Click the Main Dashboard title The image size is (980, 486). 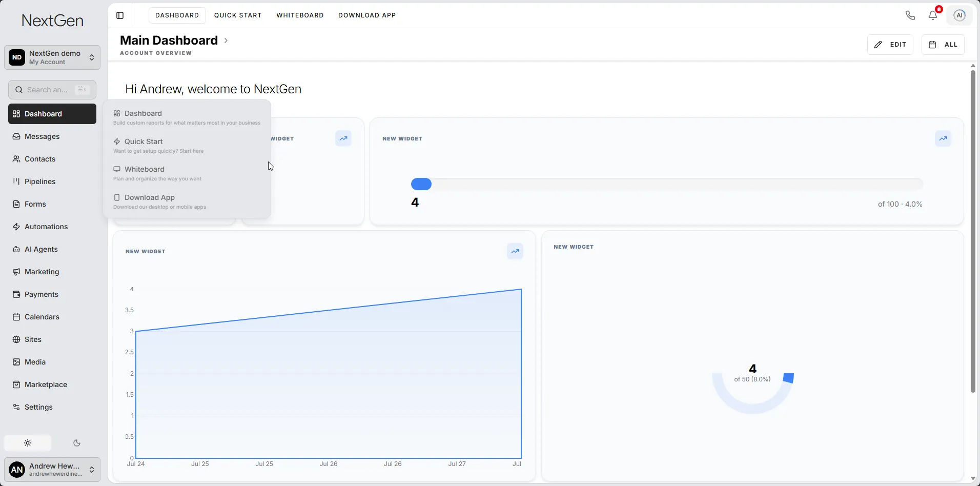pos(169,40)
